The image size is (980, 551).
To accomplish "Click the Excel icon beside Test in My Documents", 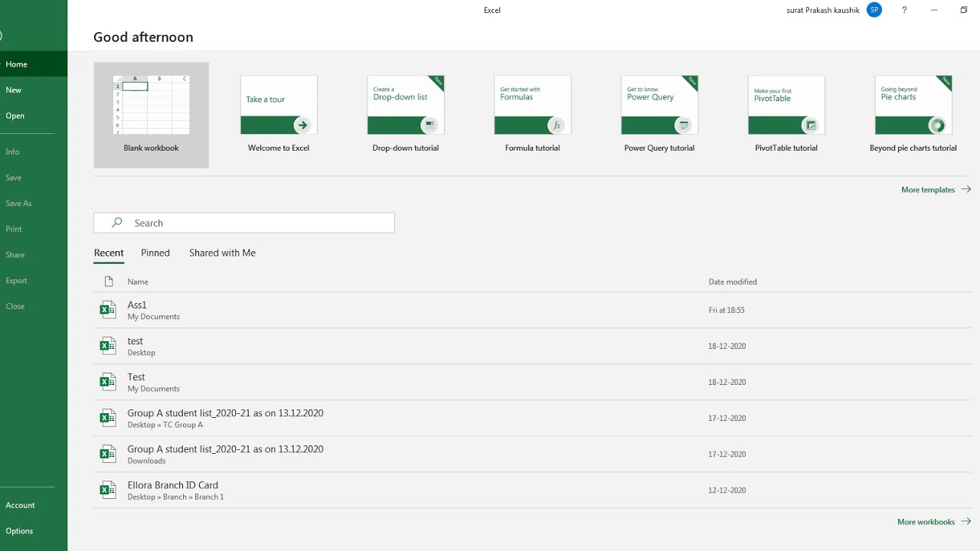I will 108,382.
